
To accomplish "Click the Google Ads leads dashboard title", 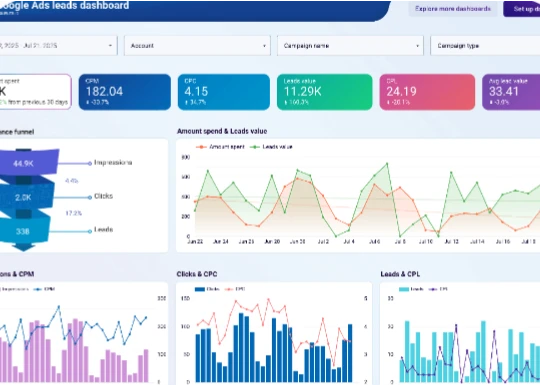I will 64,6.
